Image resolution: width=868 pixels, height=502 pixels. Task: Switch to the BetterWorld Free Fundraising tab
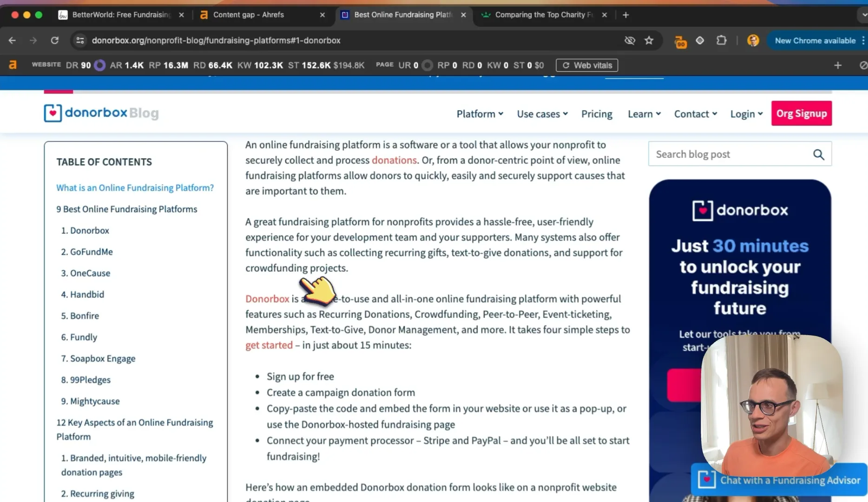(121, 15)
